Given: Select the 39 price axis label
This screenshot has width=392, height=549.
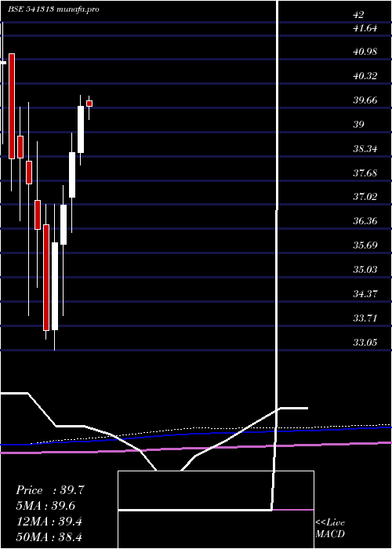Looking at the screenshot, I should pos(359,125).
